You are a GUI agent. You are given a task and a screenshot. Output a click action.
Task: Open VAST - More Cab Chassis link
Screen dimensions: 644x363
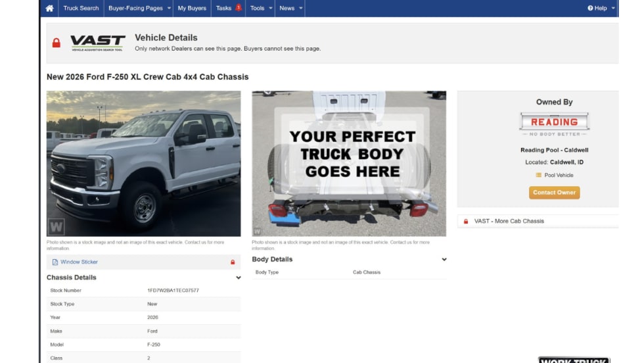coord(509,221)
